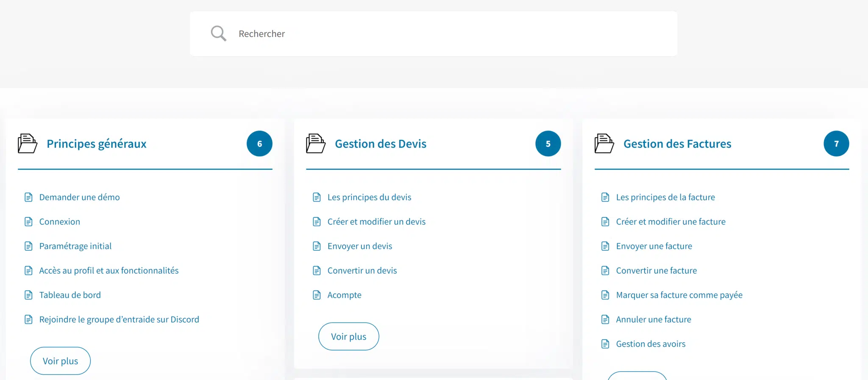Open the Gestion des avoirs article

[651, 344]
